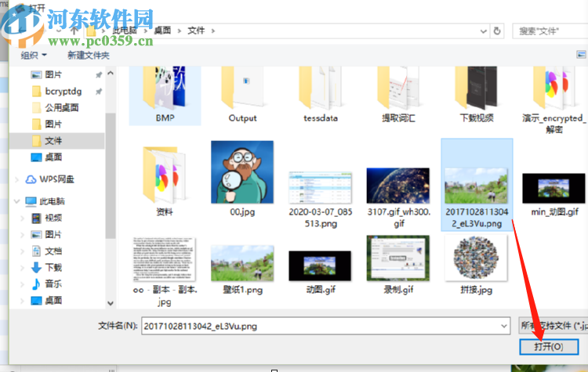The height and width of the screenshot is (372, 588).
Task: Click 新建文件夹 button
Action: (x=89, y=56)
